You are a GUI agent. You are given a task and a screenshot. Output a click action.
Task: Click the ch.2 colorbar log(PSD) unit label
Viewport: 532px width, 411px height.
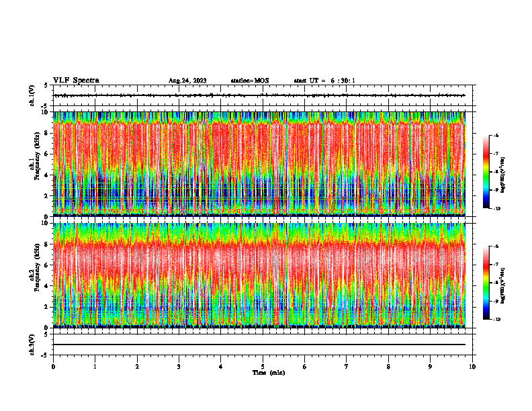pos(503,285)
